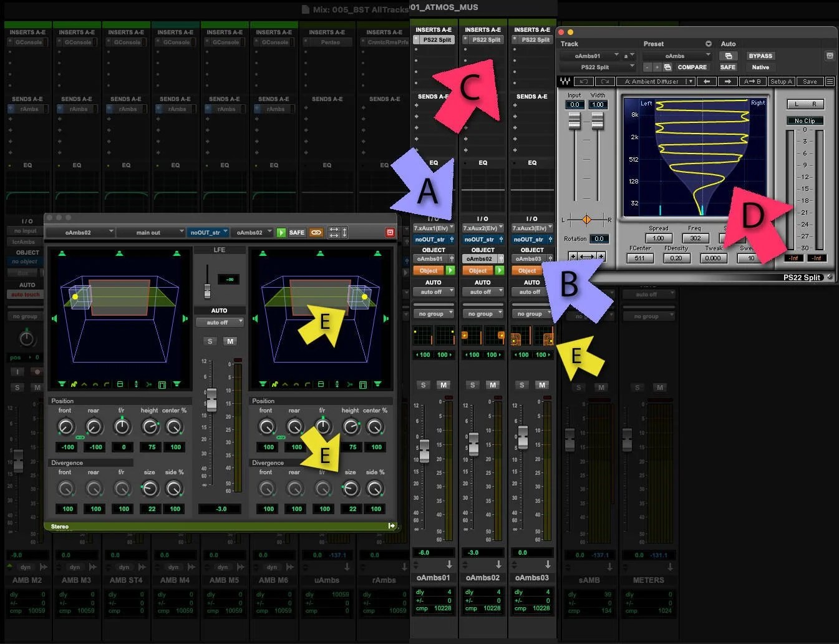Click the Rotation value field in PS22 Split
Viewport: 839px width, 644px height.
pos(599,239)
